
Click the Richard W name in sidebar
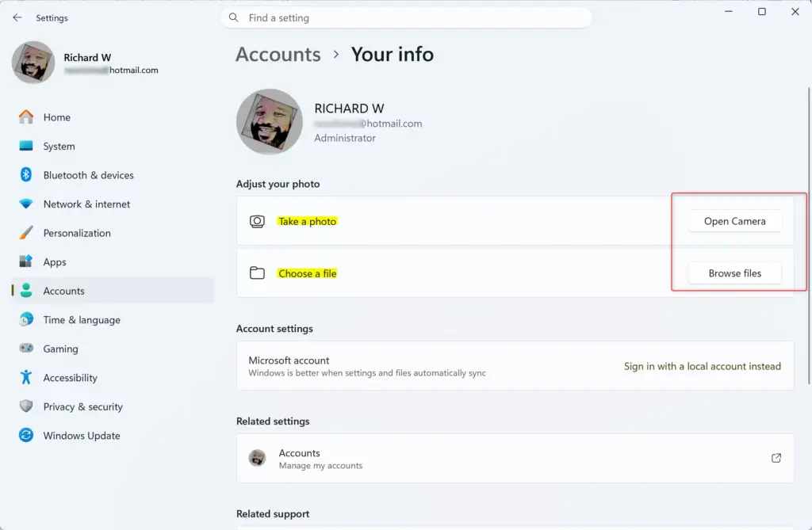[x=87, y=57]
